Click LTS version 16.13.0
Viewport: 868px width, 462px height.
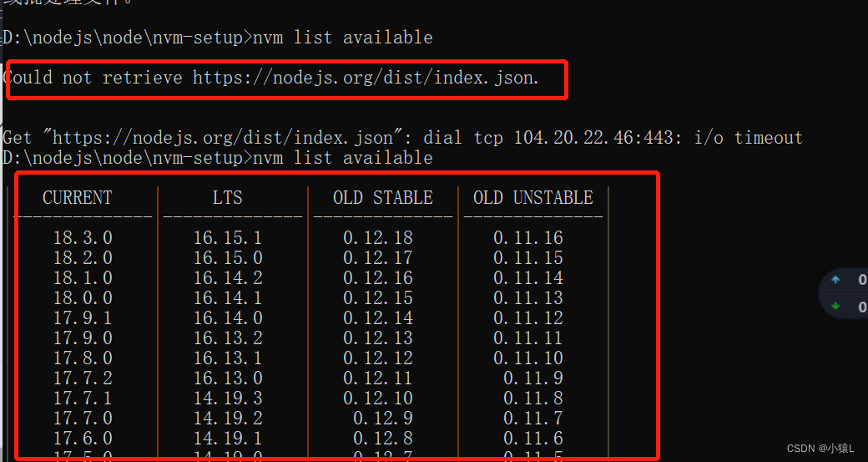(228, 378)
